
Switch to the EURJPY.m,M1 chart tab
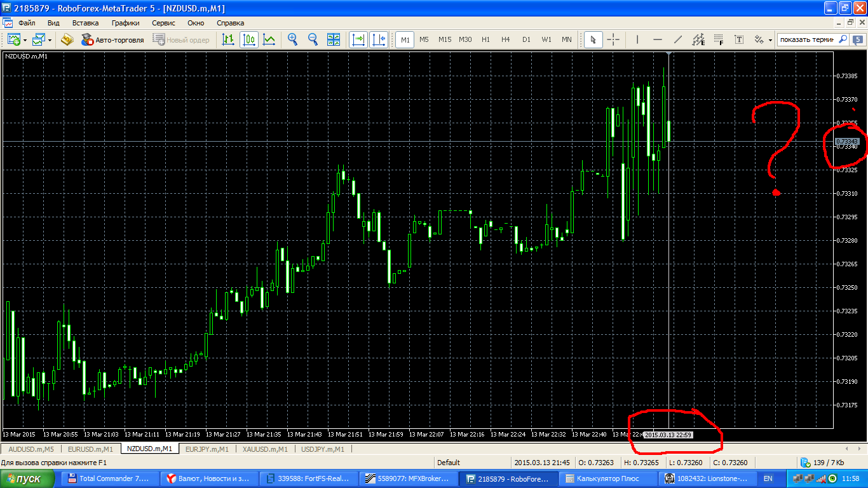coord(207,449)
